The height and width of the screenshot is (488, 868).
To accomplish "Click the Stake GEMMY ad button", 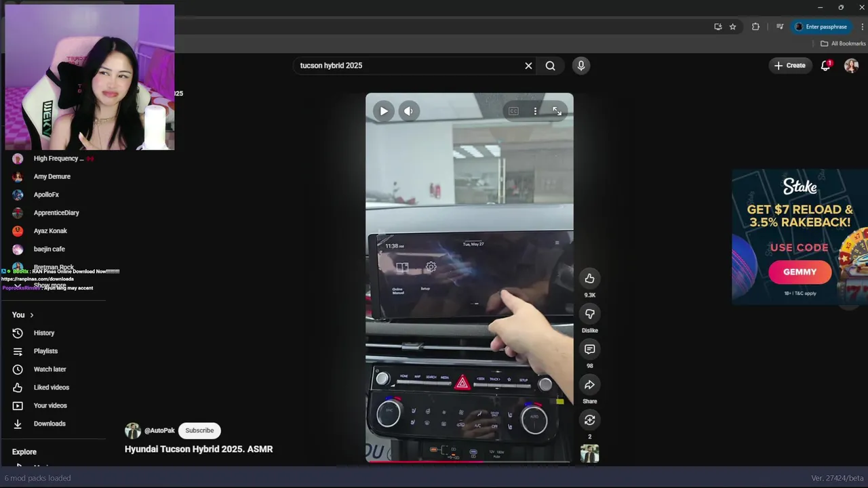I will (800, 272).
